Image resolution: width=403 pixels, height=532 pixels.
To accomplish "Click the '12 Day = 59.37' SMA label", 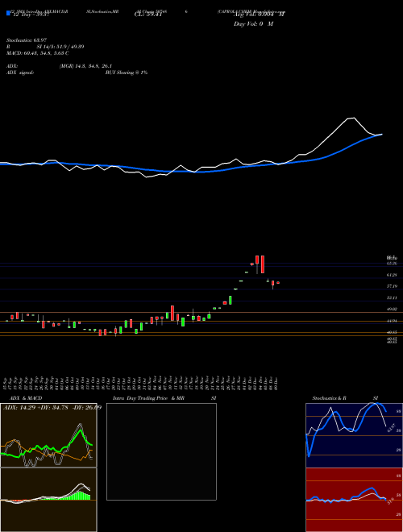I will [31, 15].
